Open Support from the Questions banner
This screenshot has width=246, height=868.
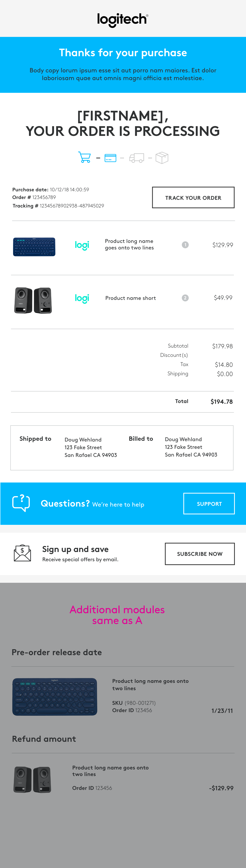(x=209, y=504)
